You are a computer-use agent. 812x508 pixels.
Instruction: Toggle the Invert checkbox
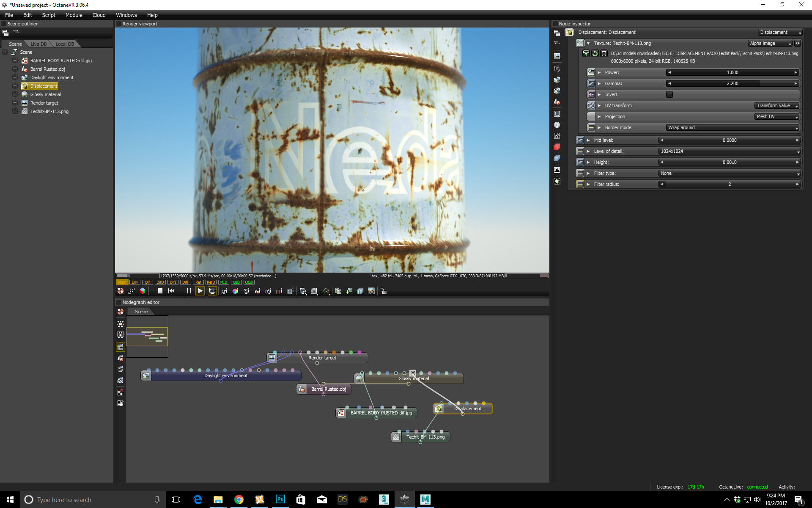(x=669, y=94)
